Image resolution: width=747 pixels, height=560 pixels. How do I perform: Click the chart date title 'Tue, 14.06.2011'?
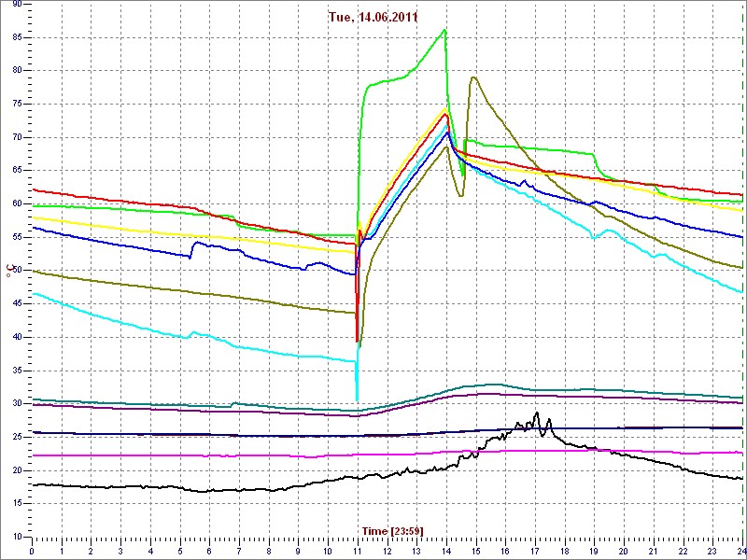[373, 18]
